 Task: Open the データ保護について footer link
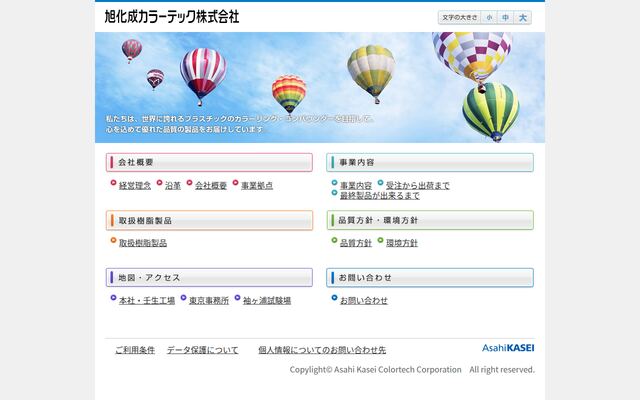[x=202, y=350]
